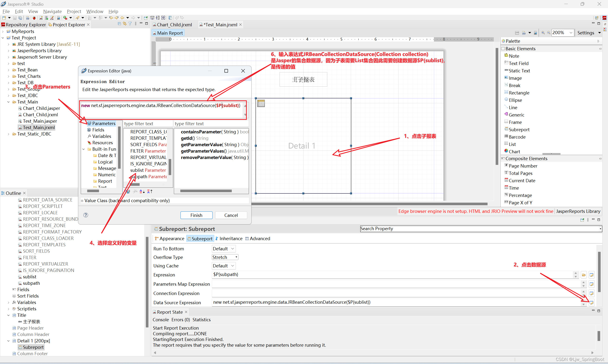Collapse the Test_Main folder
Screen dimensions: 608x364
pyautogui.click(x=9, y=102)
